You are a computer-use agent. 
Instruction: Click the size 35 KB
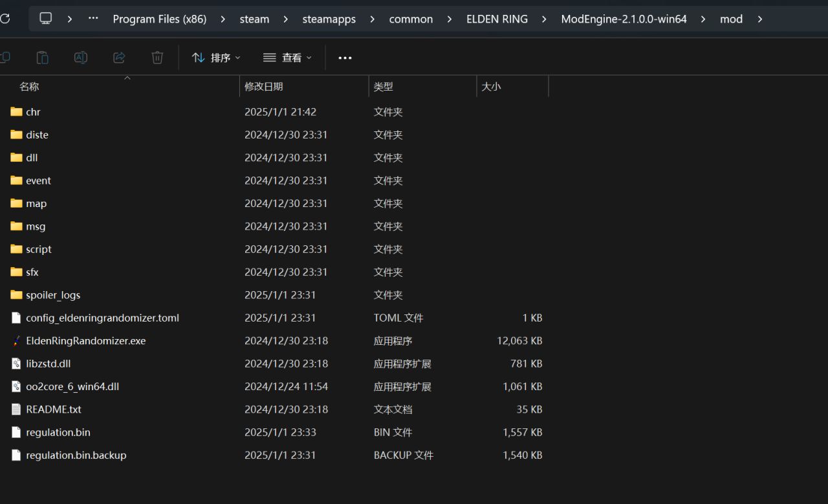click(529, 410)
